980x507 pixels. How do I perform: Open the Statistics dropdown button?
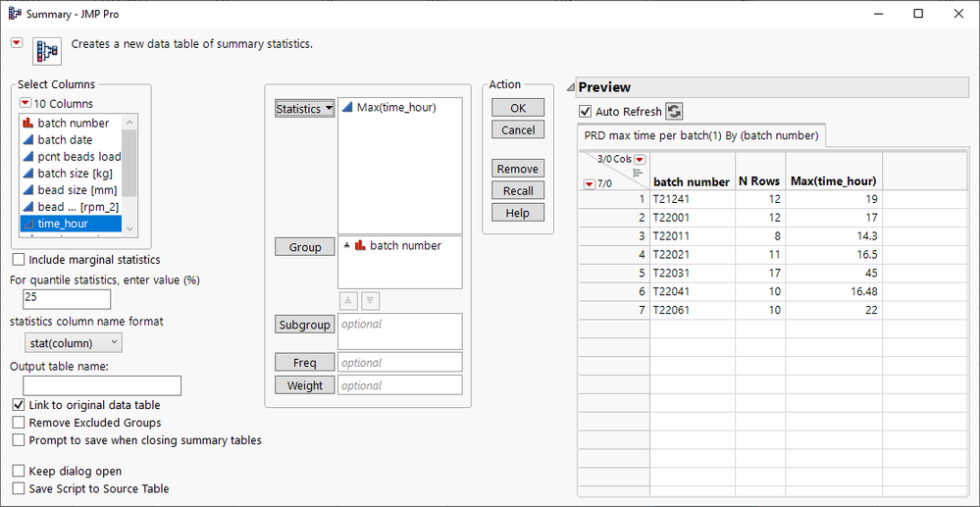[x=304, y=109]
